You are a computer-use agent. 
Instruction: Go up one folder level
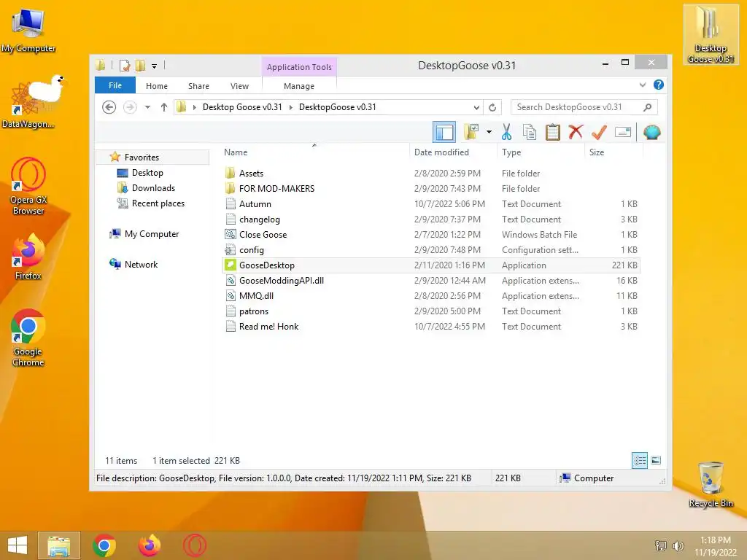click(x=164, y=107)
